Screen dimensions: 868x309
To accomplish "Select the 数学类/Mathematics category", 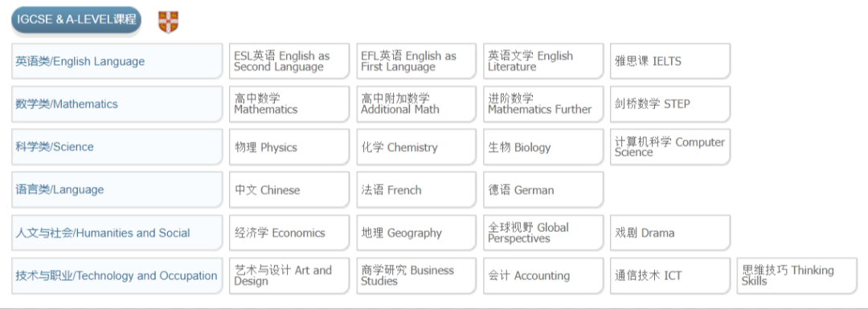I will click(117, 104).
